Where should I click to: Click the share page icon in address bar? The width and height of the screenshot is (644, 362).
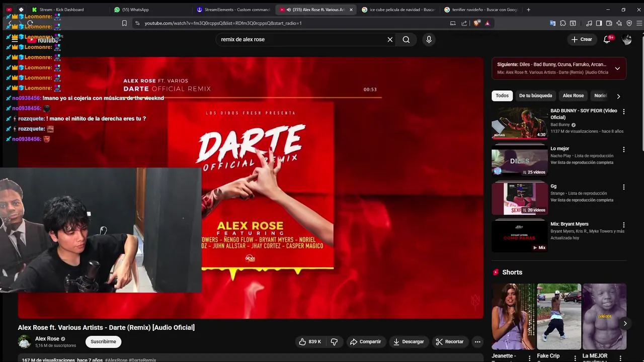click(x=464, y=23)
